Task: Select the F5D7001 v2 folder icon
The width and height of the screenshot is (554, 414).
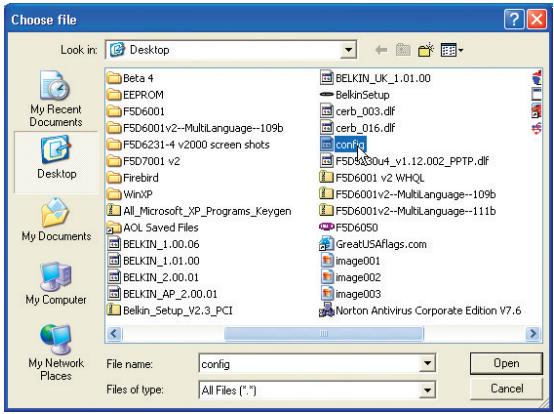Action: tap(114, 161)
